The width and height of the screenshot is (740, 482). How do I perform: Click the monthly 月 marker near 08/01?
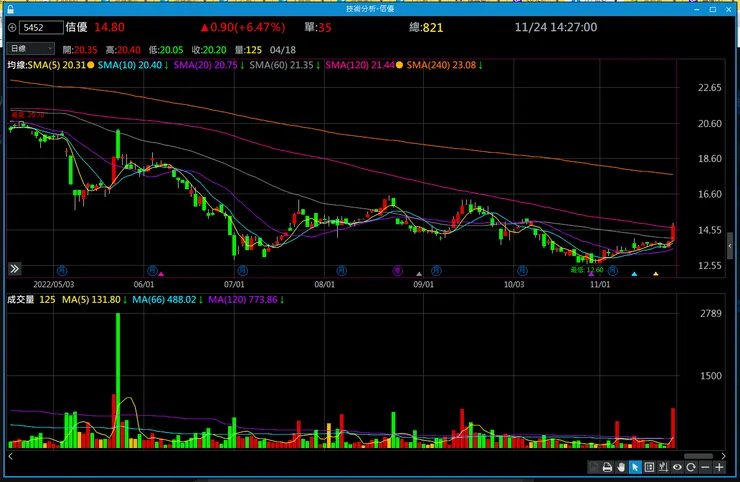tap(342, 271)
